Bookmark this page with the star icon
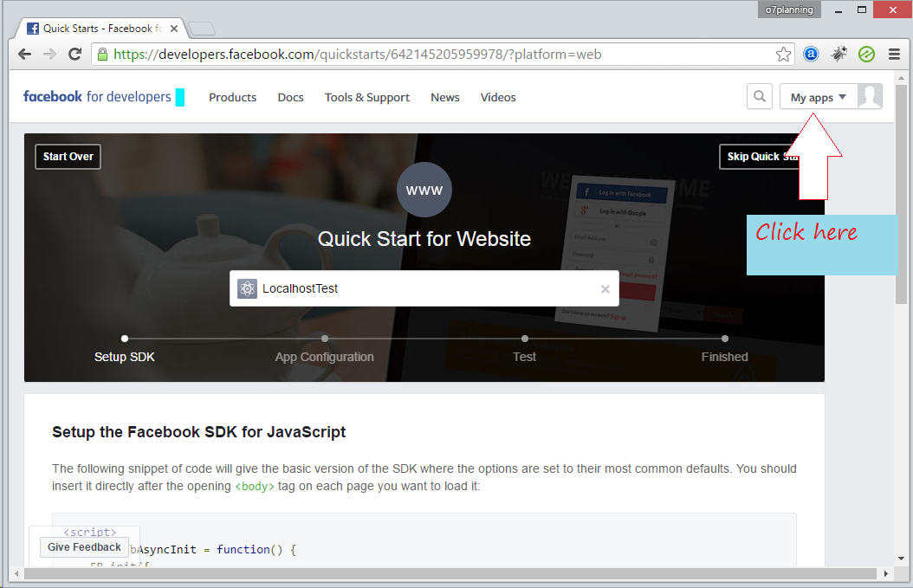 click(x=783, y=55)
